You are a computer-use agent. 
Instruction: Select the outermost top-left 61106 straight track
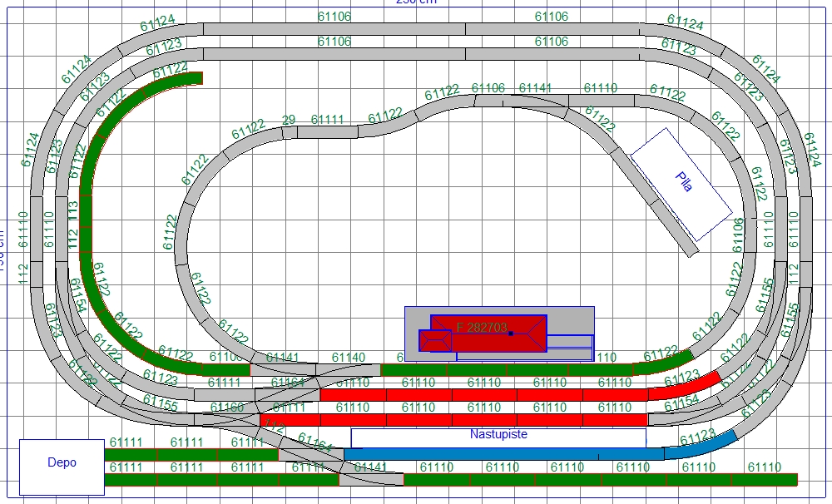click(x=334, y=29)
